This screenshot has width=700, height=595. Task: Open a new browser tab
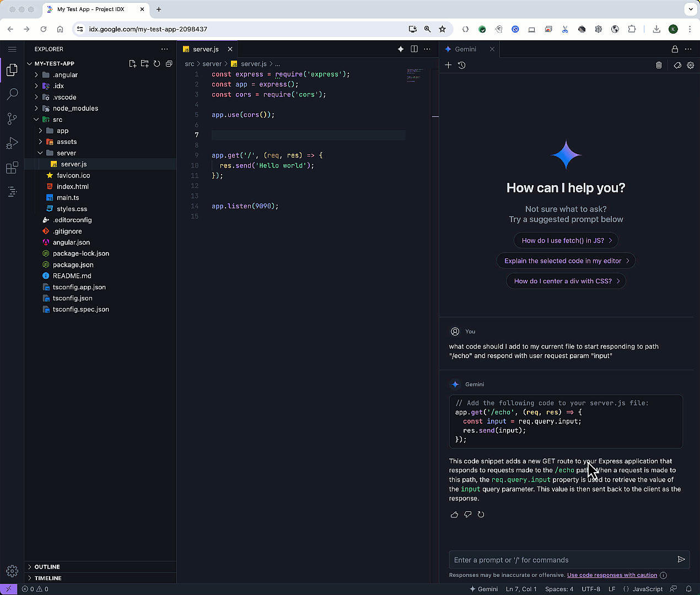[x=159, y=9]
